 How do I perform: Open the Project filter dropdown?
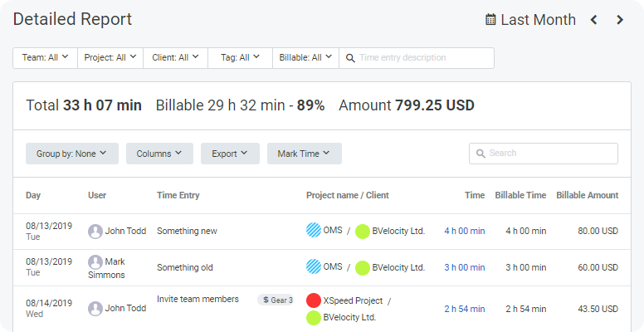pyautogui.click(x=110, y=58)
